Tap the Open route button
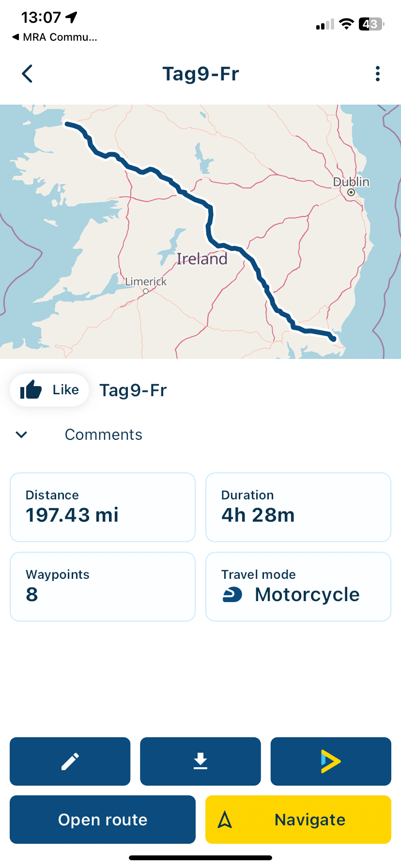Image resolution: width=401 pixels, height=868 pixels. click(x=103, y=820)
